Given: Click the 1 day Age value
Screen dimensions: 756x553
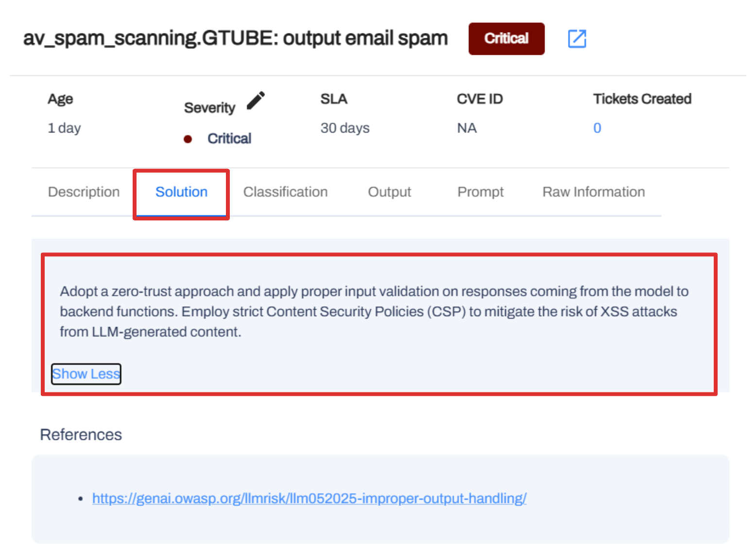Looking at the screenshot, I should [x=64, y=128].
